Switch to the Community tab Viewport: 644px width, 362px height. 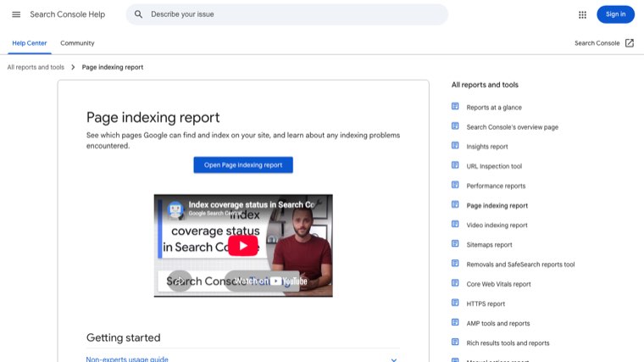tap(77, 43)
